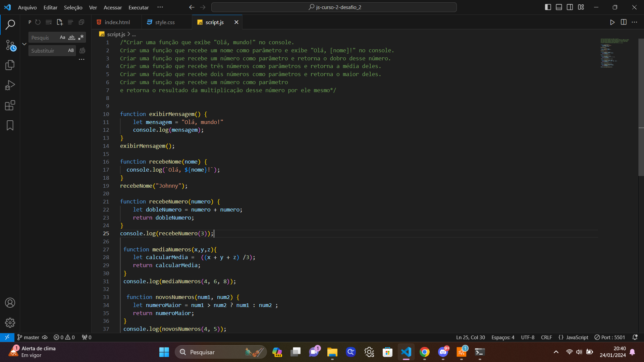Open master branch picker
The width and height of the screenshot is (644, 362).
click(28, 337)
